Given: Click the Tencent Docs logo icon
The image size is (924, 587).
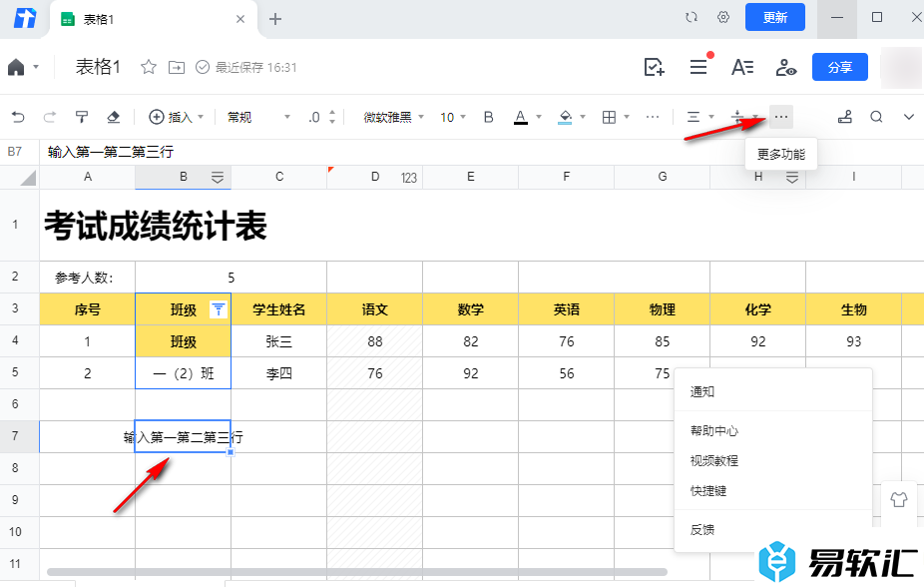Looking at the screenshot, I should [x=25, y=19].
